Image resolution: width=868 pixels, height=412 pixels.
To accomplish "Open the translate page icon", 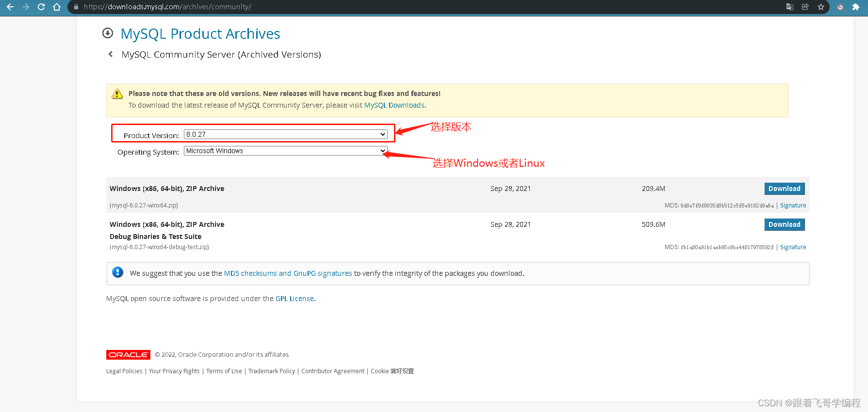I will point(790,7).
